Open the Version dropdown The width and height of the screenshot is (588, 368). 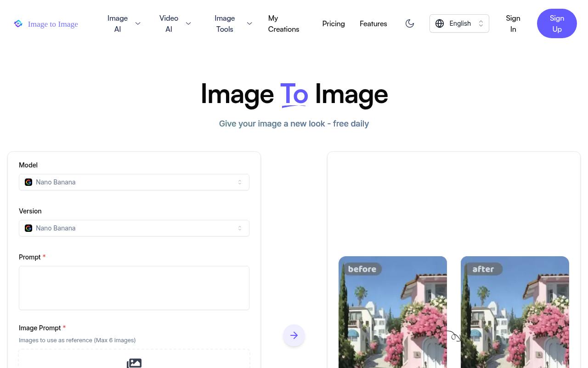134,228
